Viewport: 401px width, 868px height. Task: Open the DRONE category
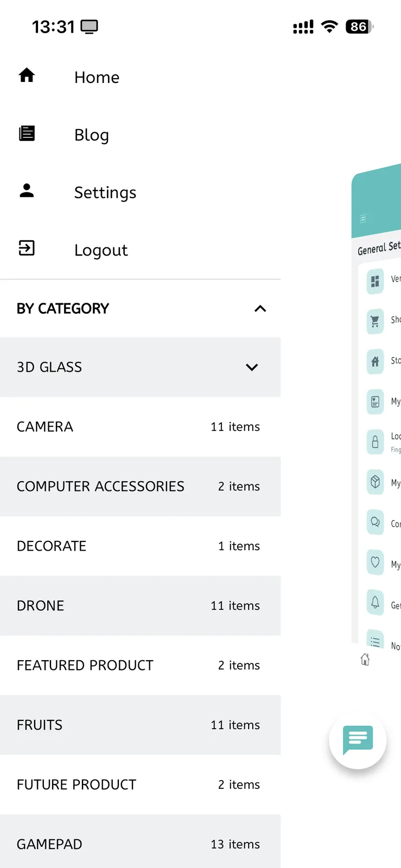click(140, 606)
